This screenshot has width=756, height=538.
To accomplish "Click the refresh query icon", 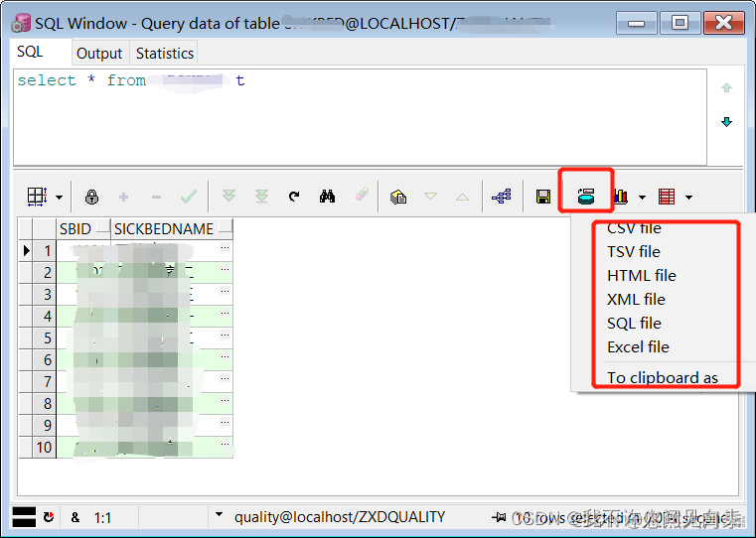I will [294, 196].
